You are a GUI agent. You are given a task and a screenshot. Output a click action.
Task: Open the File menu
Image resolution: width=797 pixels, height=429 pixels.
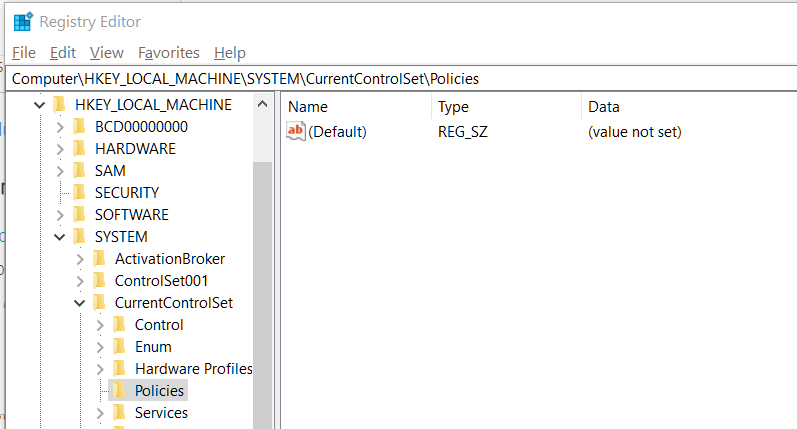click(24, 53)
